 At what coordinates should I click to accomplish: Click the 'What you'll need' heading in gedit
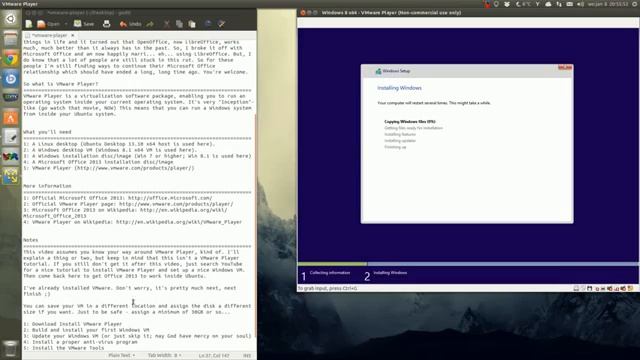[x=47, y=132]
